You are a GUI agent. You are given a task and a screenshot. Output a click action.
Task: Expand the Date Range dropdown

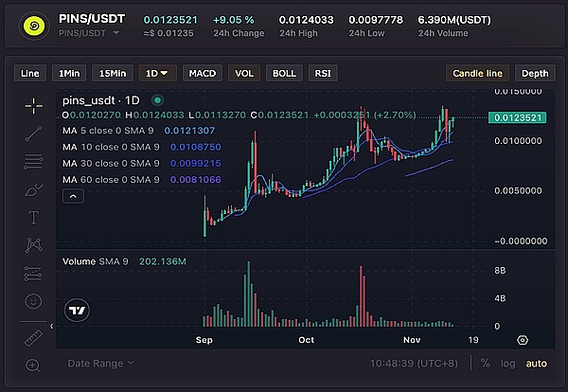point(100,363)
